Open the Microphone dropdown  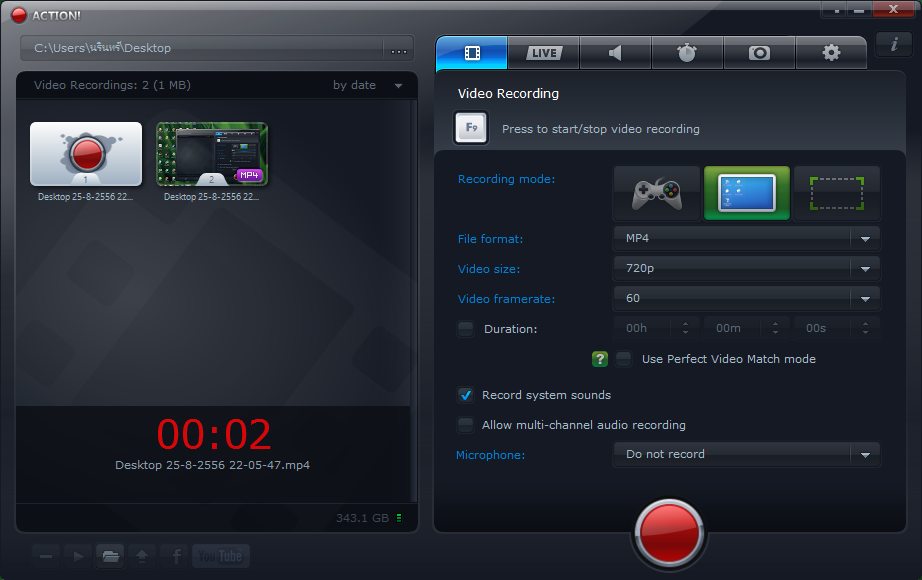pyautogui.click(x=746, y=454)
